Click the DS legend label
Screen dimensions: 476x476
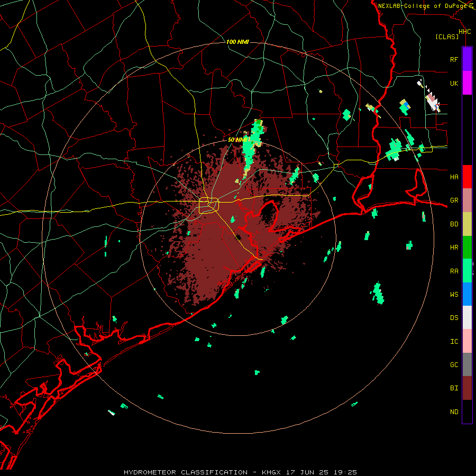[454, 317]
